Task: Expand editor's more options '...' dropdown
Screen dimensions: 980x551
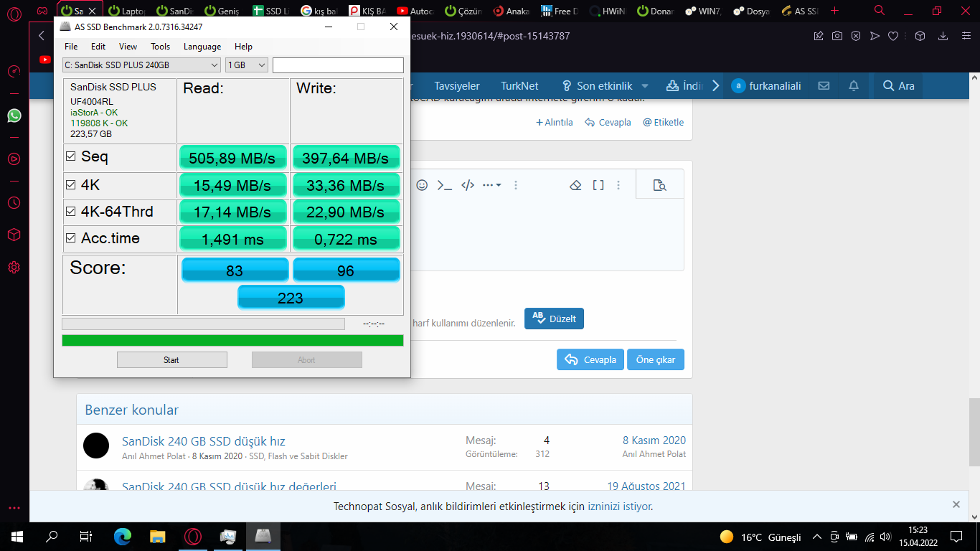Action: [491, 185]
